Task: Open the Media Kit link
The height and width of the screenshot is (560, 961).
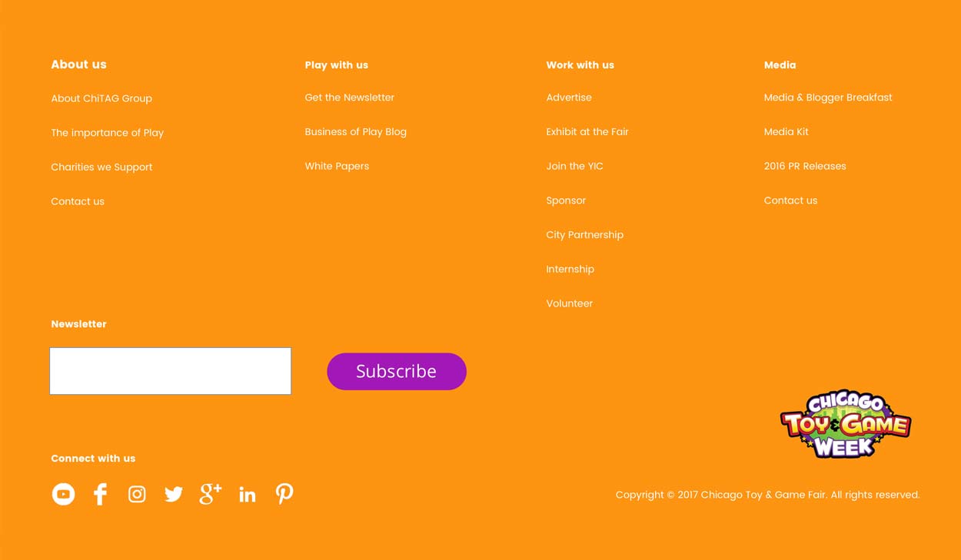Action: 786,132
